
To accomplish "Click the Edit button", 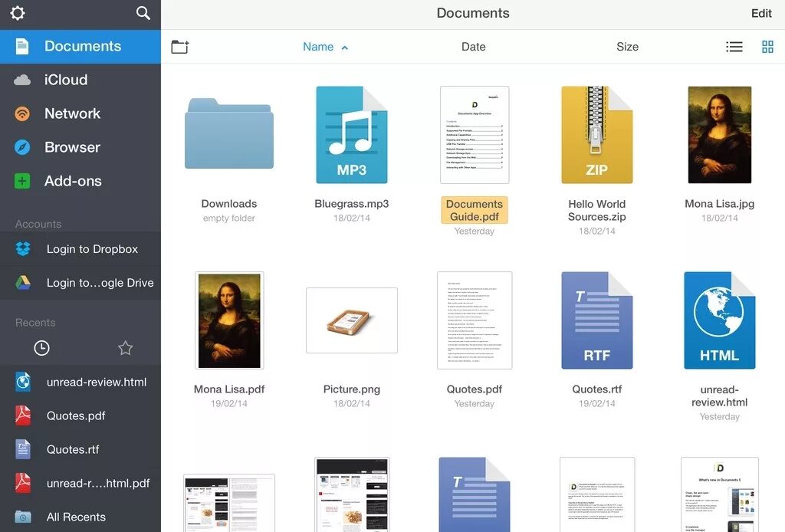I will tap(761, 14).
